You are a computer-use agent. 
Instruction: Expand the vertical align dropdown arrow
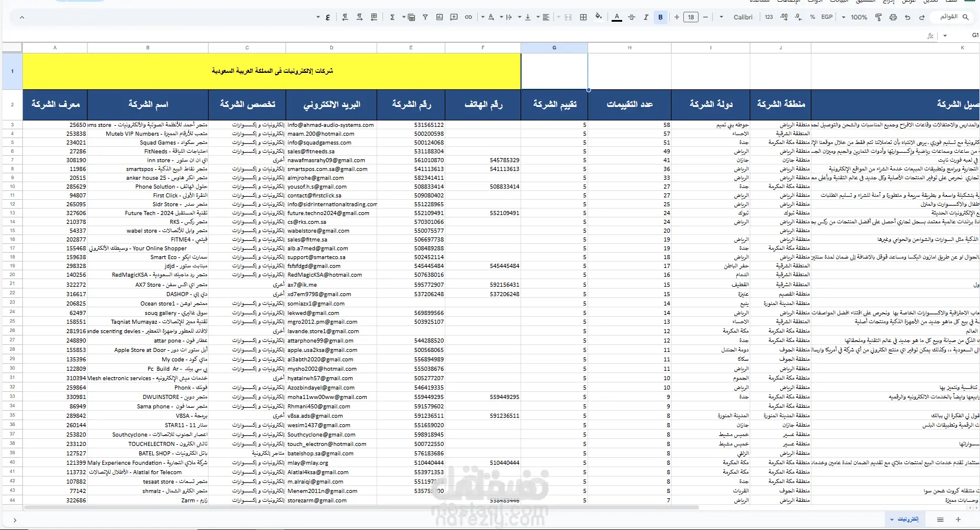(x=520, y=17)
